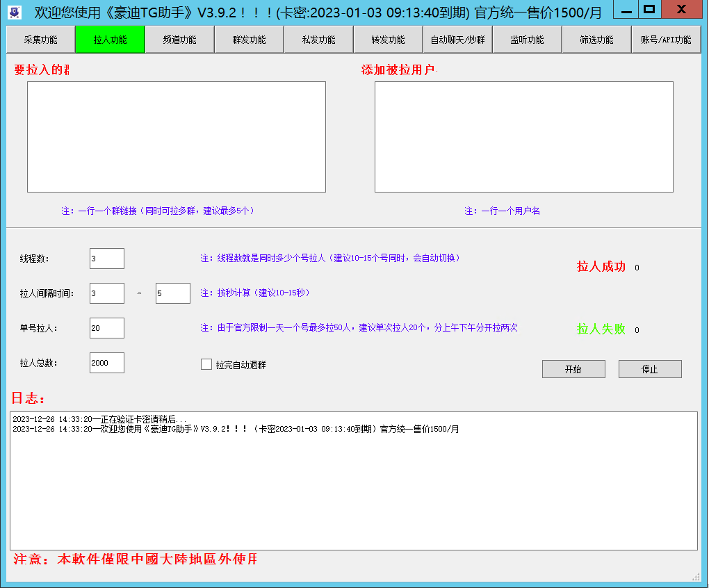Click the 拉人总数 field showing 2000

pos(107,363)
